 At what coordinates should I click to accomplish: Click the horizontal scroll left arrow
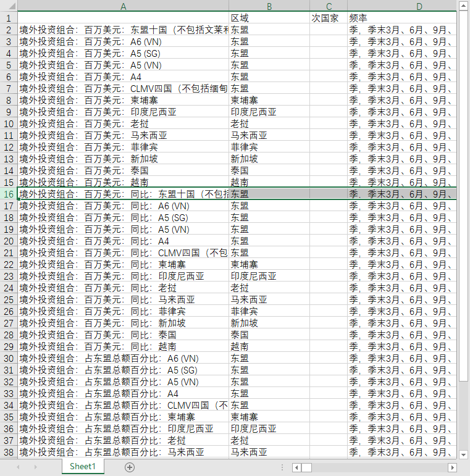pyautogui.click(x=296, y=467)
